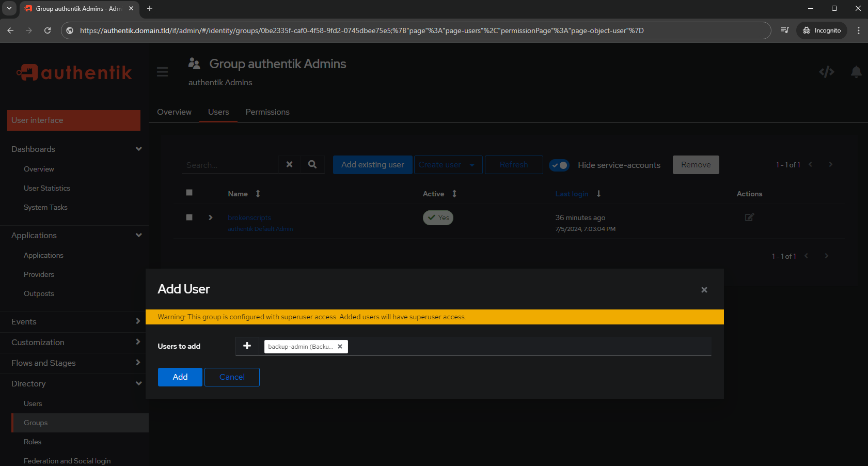Collapse the Dashboards section
The width and height of the screenshot is (868, 466).
(138, 149)
